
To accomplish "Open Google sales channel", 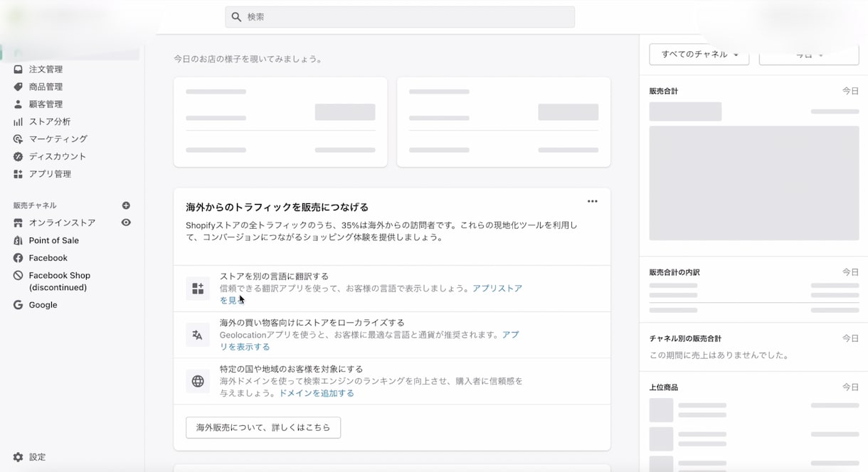I will (43, 305).
